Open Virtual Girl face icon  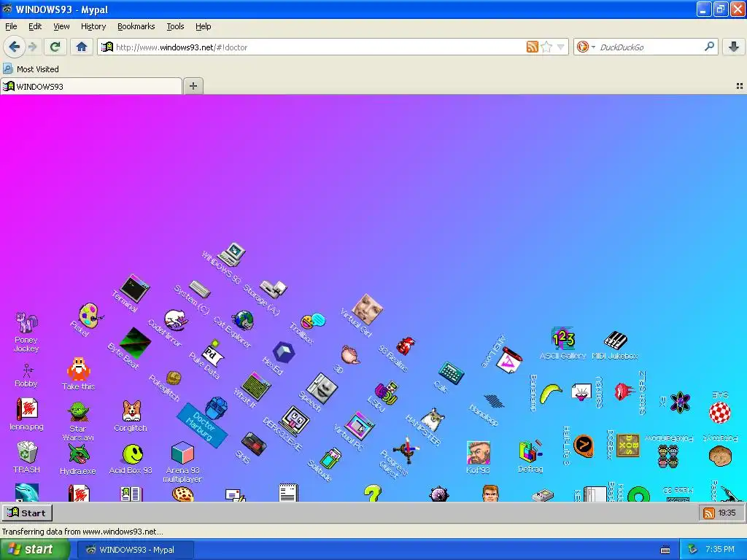point(368,308)
